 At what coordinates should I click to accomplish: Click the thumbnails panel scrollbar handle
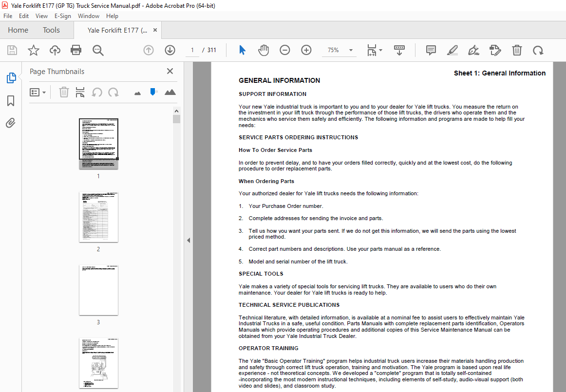coord(176,119)
